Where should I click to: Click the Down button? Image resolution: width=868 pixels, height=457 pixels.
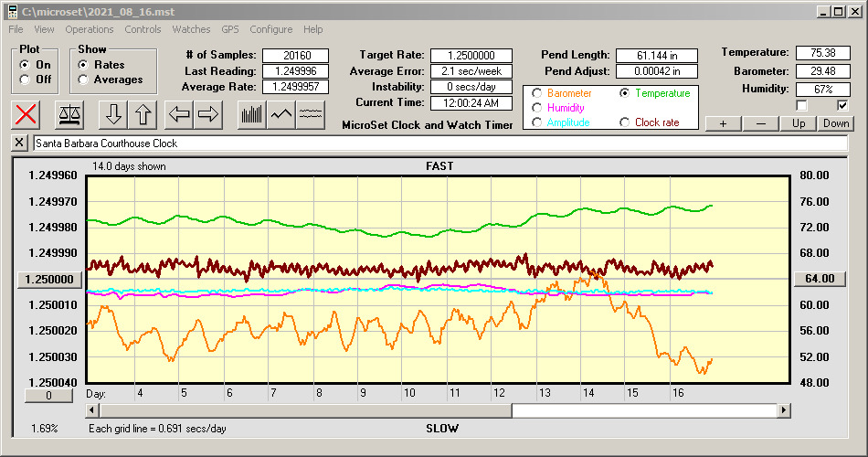(836, 123)
